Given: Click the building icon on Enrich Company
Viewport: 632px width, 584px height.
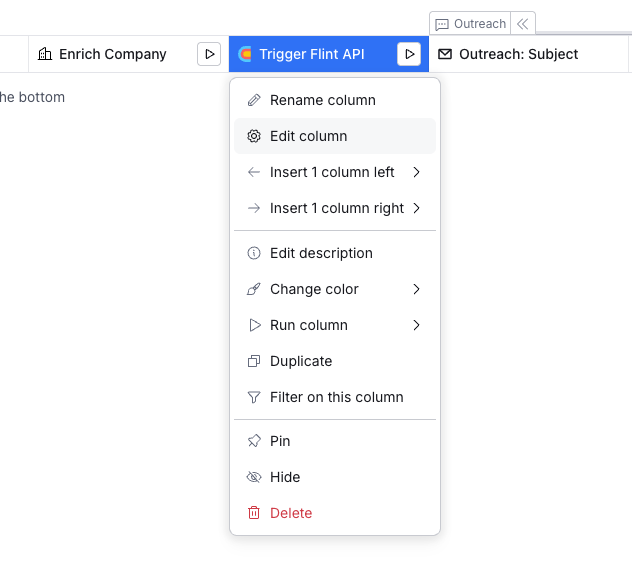Looking at the screenshot, I should coord(45,54).
